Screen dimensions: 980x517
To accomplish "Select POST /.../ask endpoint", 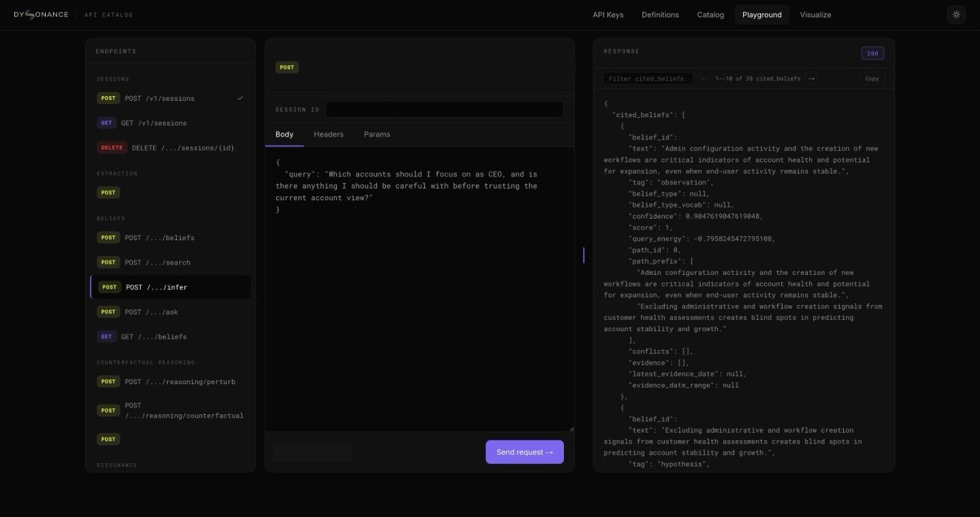I will tap(170, 312).
